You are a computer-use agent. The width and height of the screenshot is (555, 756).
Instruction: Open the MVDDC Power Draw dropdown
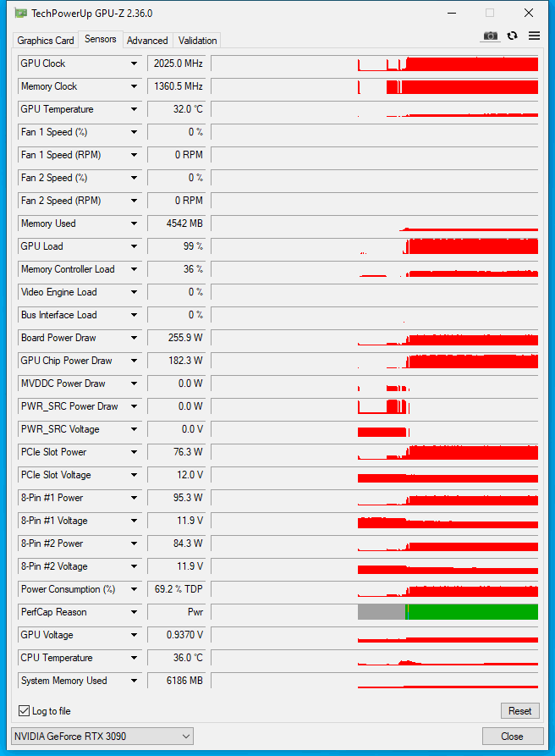[x=134, y=384]
